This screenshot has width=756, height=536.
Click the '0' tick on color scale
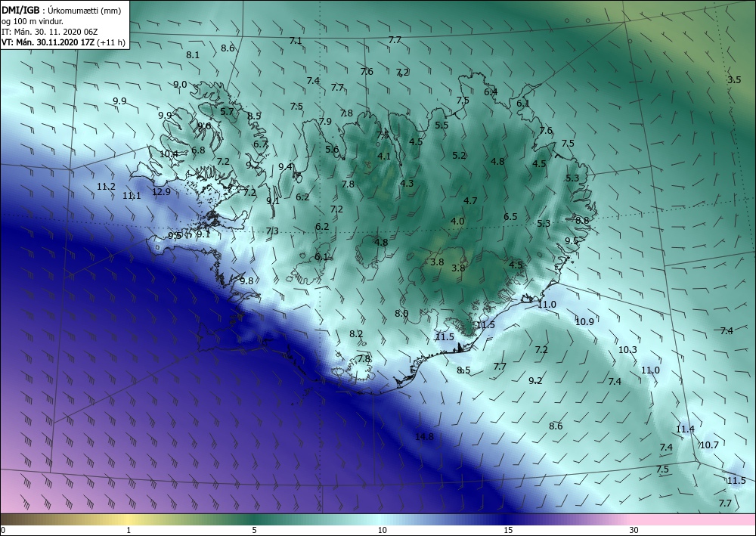coord(3,530)
